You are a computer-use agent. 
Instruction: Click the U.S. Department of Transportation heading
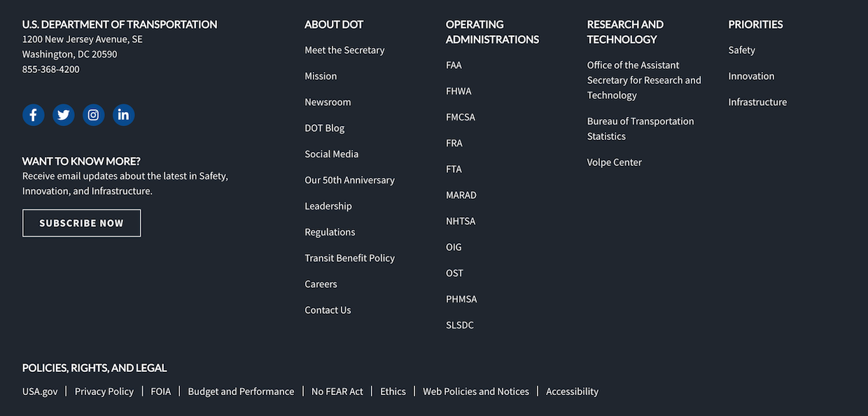pos(120,25)
